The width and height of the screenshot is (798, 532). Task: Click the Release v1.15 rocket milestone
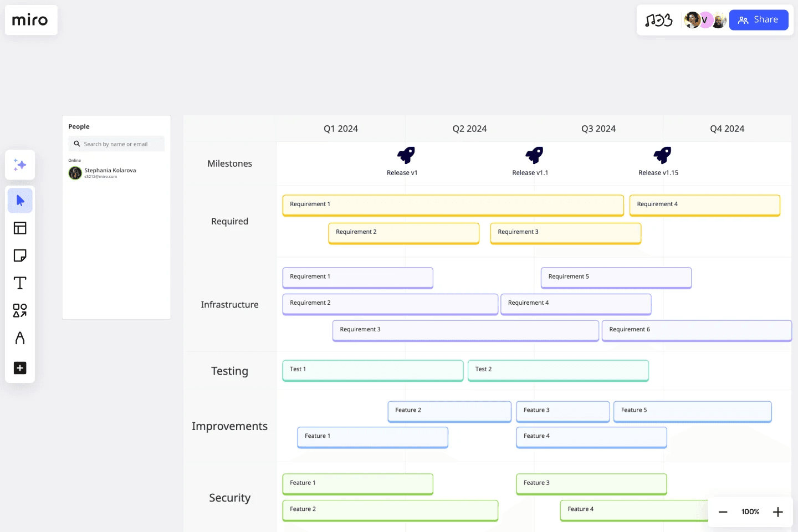pos(662,155)
